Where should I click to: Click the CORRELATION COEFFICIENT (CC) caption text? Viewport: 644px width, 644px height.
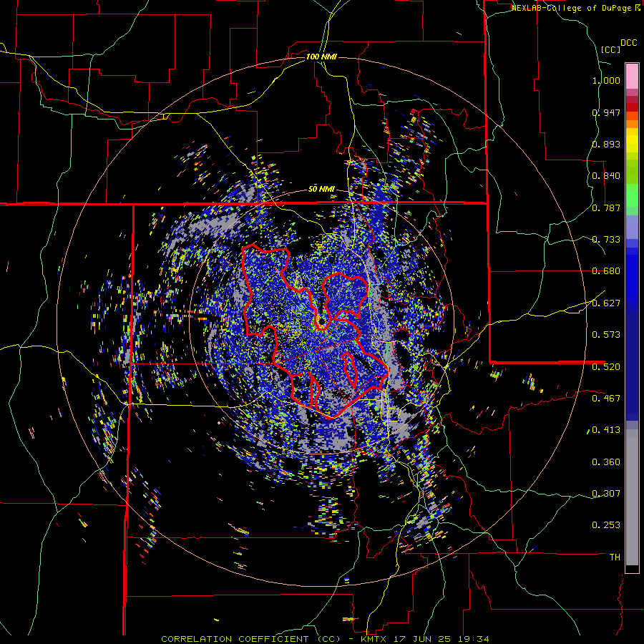251,639
